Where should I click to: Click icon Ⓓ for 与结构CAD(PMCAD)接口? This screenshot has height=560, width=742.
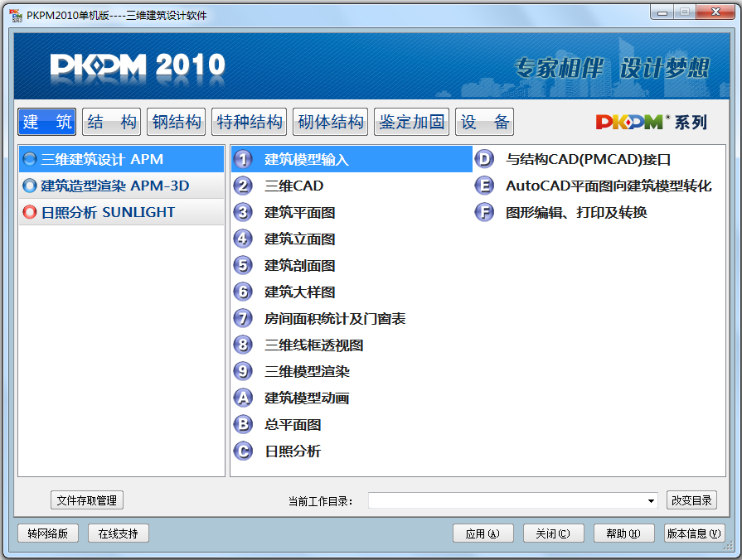pos(485,157)
